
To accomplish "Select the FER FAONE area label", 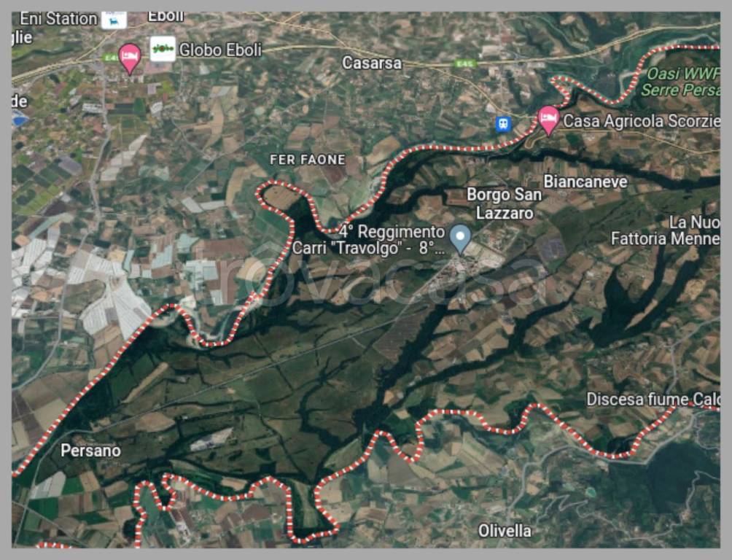I will [308, 160].
